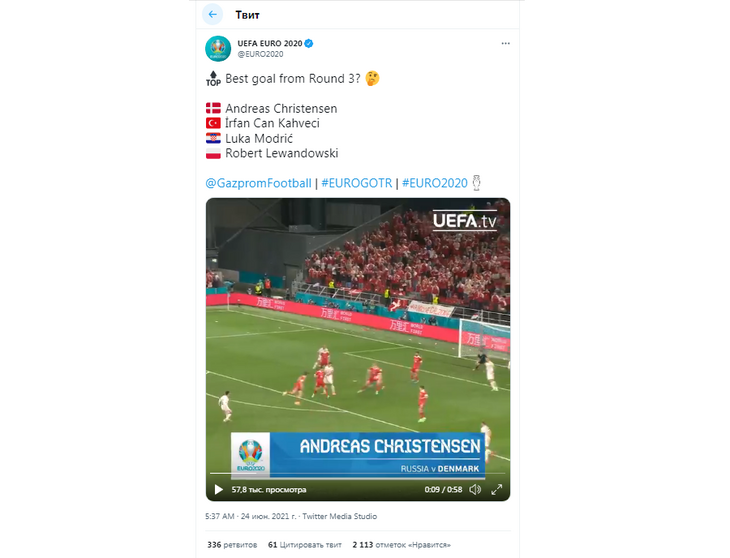View the 61 quote tweets

click(x=304, y=545)
